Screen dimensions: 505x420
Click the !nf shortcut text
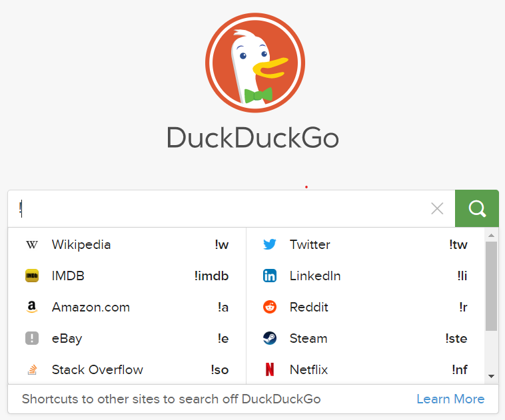(x=460, y=369)
